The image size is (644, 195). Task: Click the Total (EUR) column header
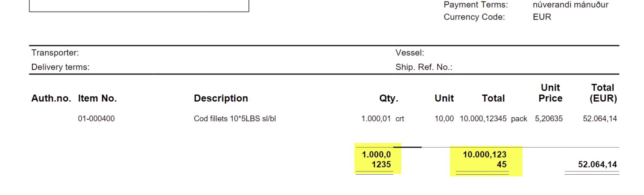pos(603,93)
